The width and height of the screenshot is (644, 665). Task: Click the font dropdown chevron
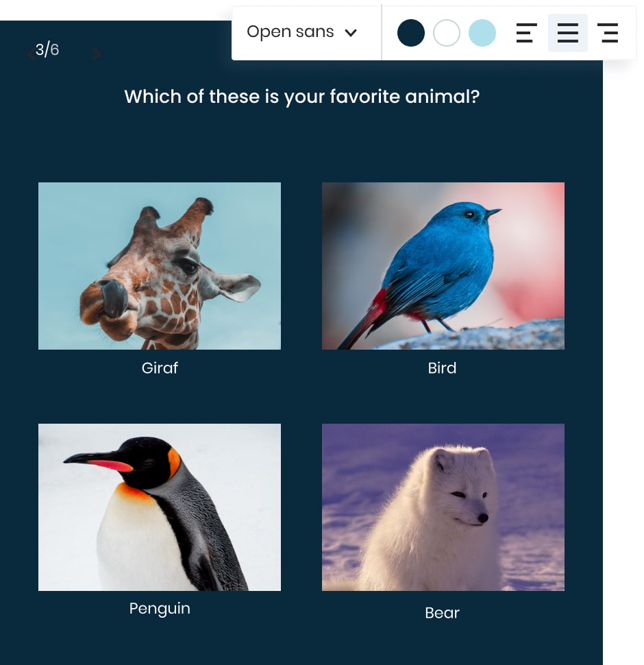click(351, 33)
